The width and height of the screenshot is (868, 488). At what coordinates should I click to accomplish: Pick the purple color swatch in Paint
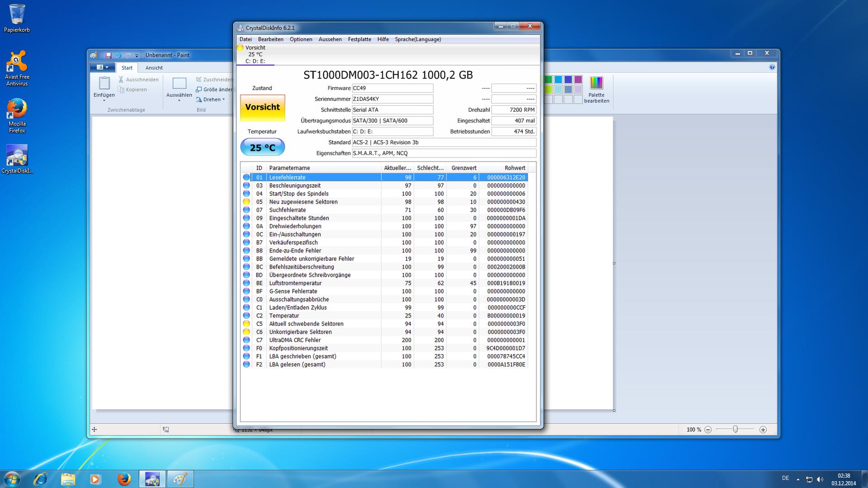578,80
